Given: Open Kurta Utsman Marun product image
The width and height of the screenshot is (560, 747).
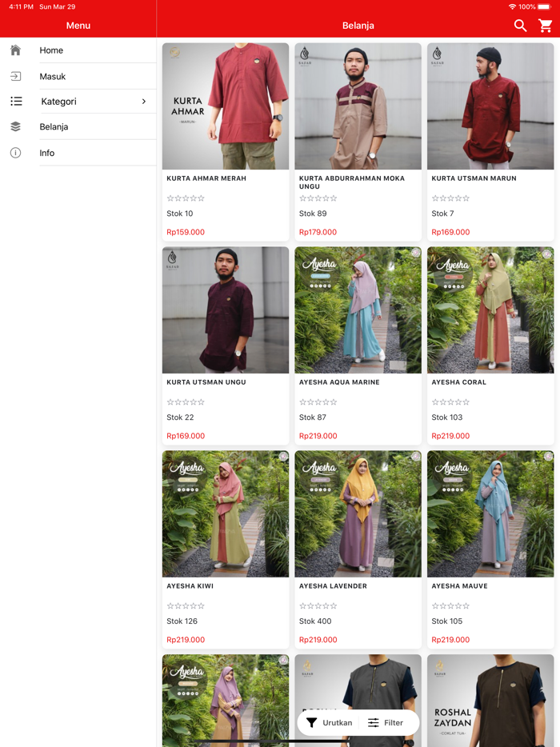Looking at the screenshot, I should pos(490,106).
